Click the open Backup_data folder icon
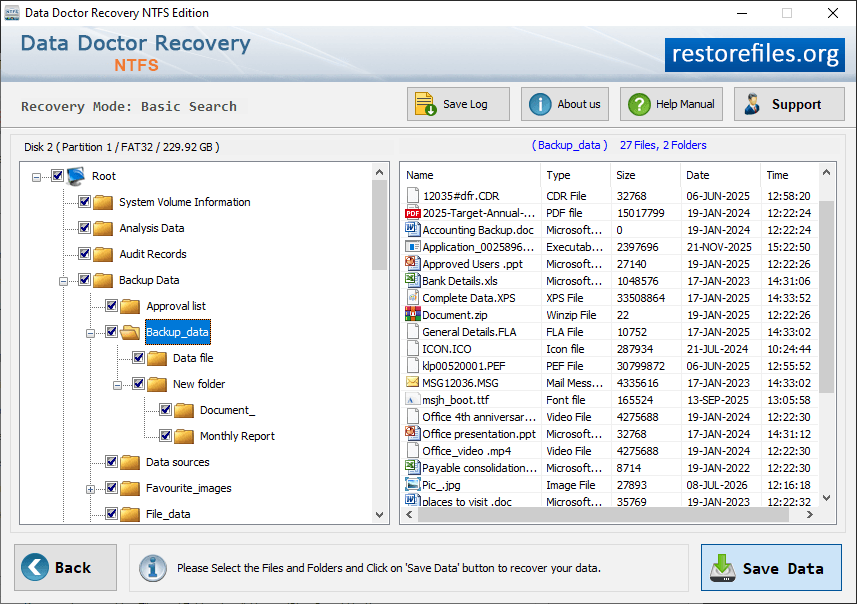The width and height of the screenshot is (857, 604). (130, 332)
